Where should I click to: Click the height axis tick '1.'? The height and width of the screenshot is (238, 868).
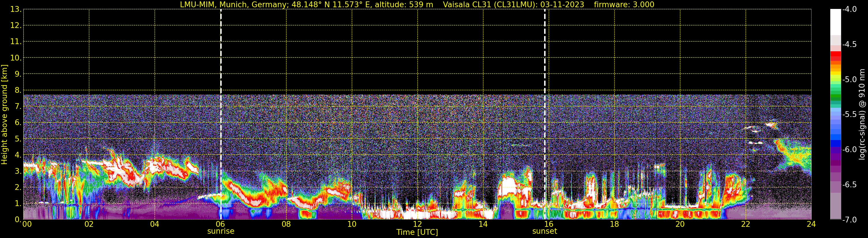18,204
